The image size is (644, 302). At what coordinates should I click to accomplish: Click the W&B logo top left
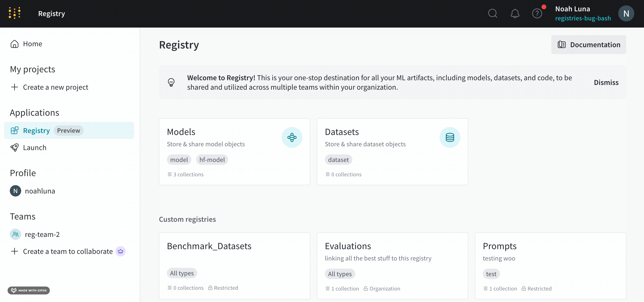14,13
